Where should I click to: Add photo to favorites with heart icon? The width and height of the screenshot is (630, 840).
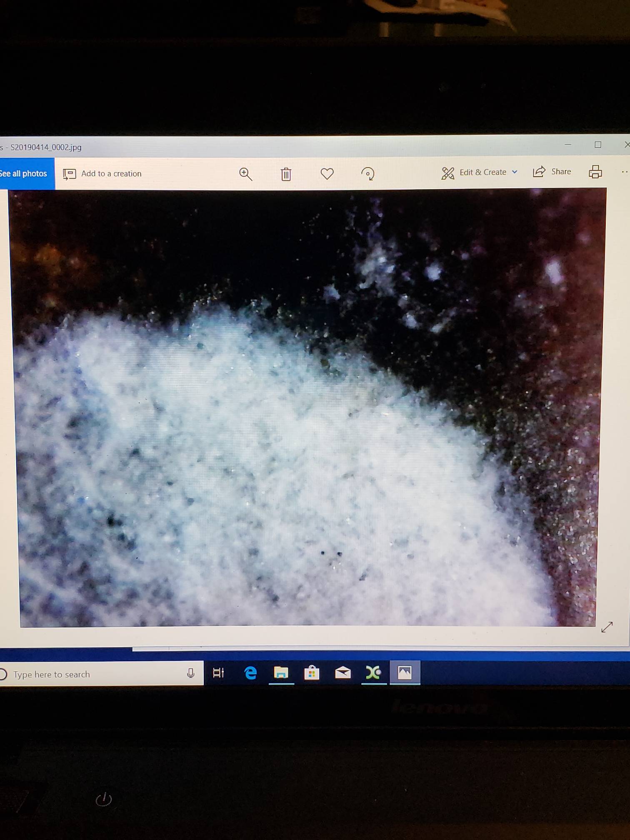pyautogui.click(x=327, y=173)
